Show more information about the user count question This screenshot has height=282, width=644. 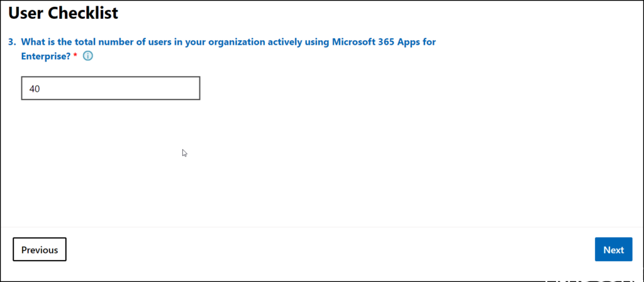(88, 56)
